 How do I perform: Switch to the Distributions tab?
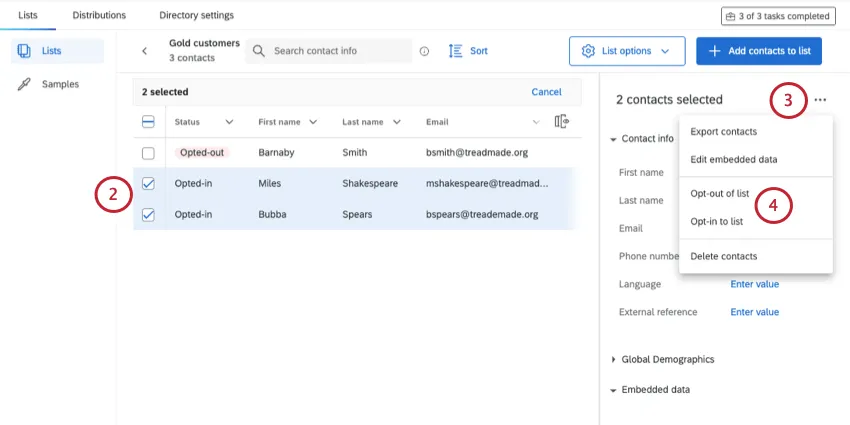click(x=100, y=16)
